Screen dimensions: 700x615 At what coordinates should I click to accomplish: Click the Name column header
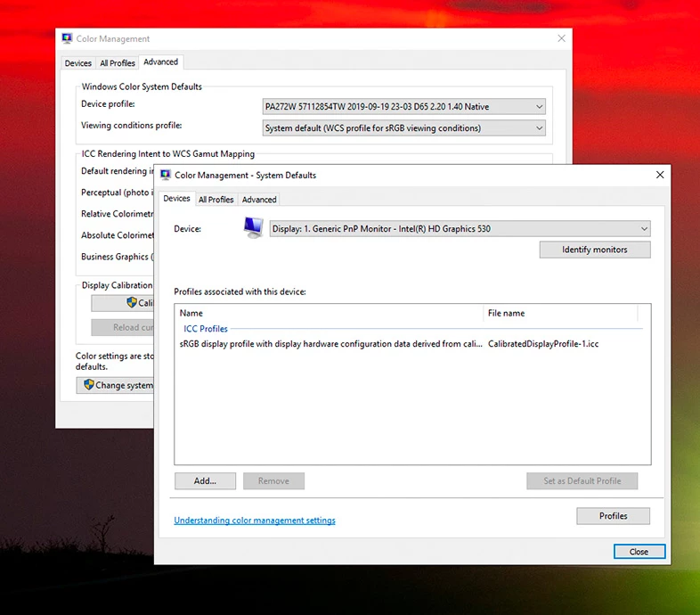click(x=330, y=314)
